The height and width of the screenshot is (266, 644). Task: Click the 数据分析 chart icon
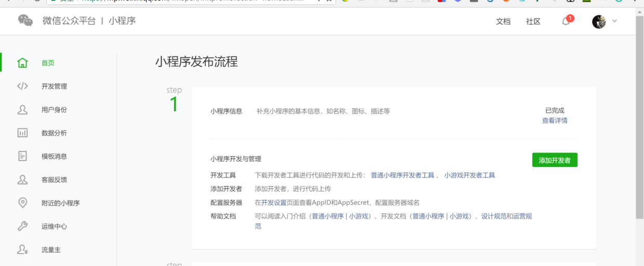coord(22,133)
